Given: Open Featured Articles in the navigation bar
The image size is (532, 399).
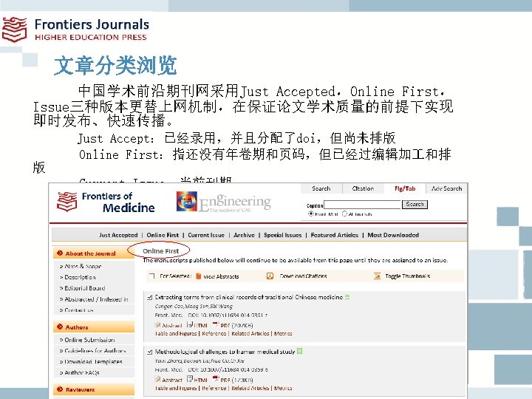Looking at the screenshot, I should click(x=334, y=235).
